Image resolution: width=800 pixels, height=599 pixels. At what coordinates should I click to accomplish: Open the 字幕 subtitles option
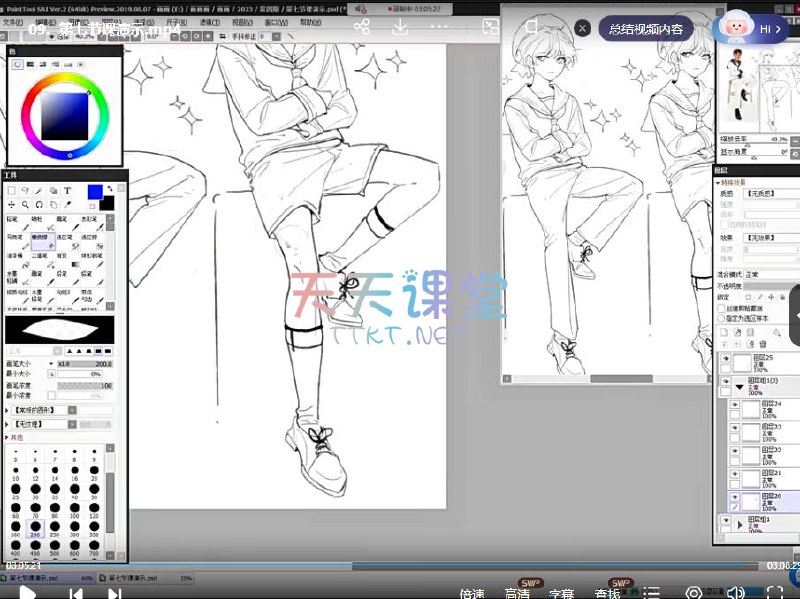click(x=562, y=593)
